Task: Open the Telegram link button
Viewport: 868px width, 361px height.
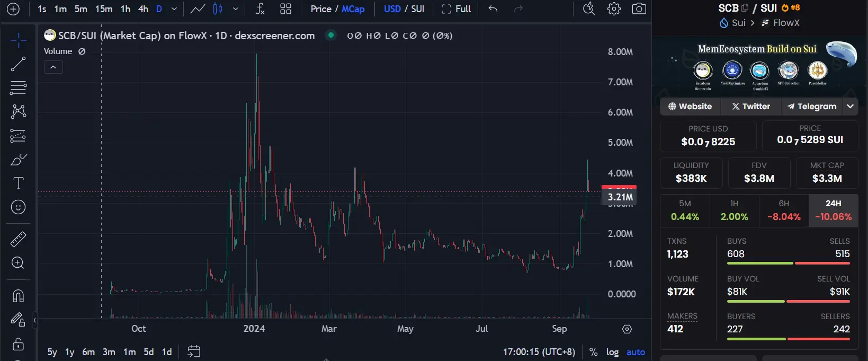Action: pyautogui.click(x=811, y=106)
